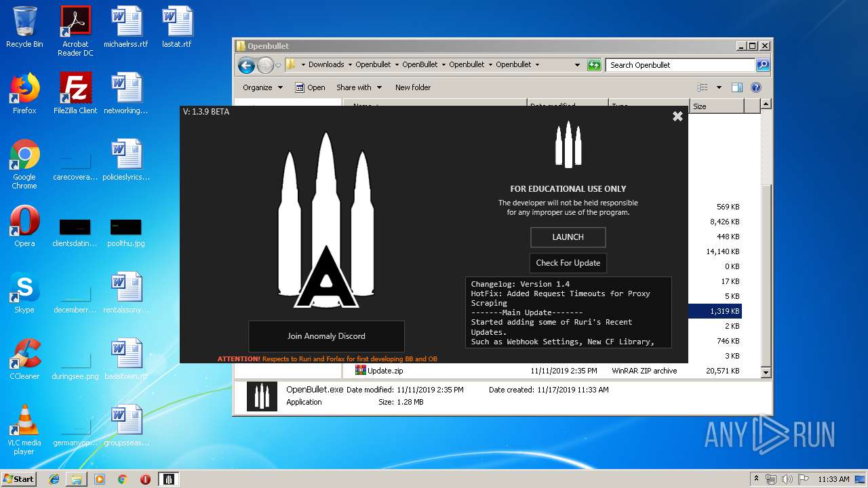Launch CCleaner from the desktop
The image size is (868, 488).
pyautogui.click(x=24, y=359)
